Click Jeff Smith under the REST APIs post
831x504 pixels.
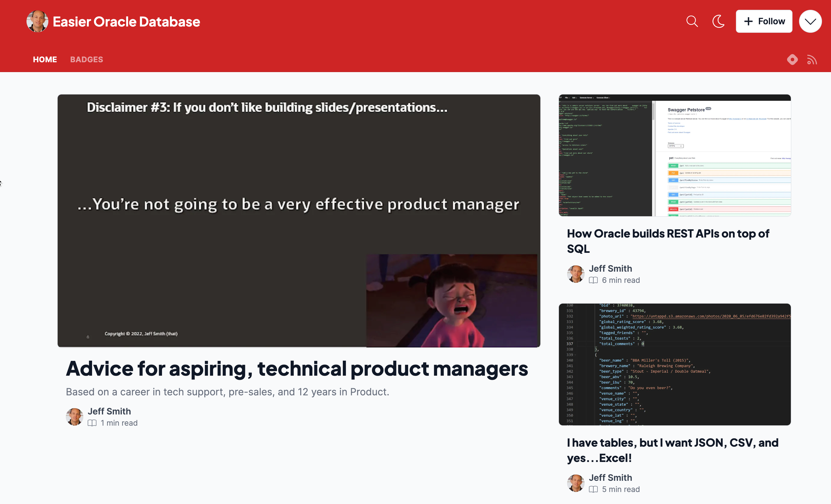pos(610,268)
